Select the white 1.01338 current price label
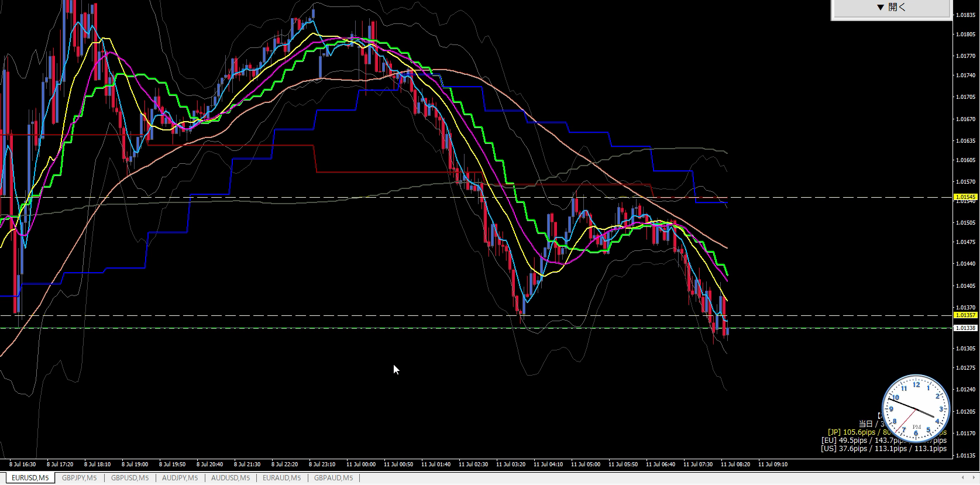Image resolution: width=980 pixels, height=485 pixels. [965, 328]
